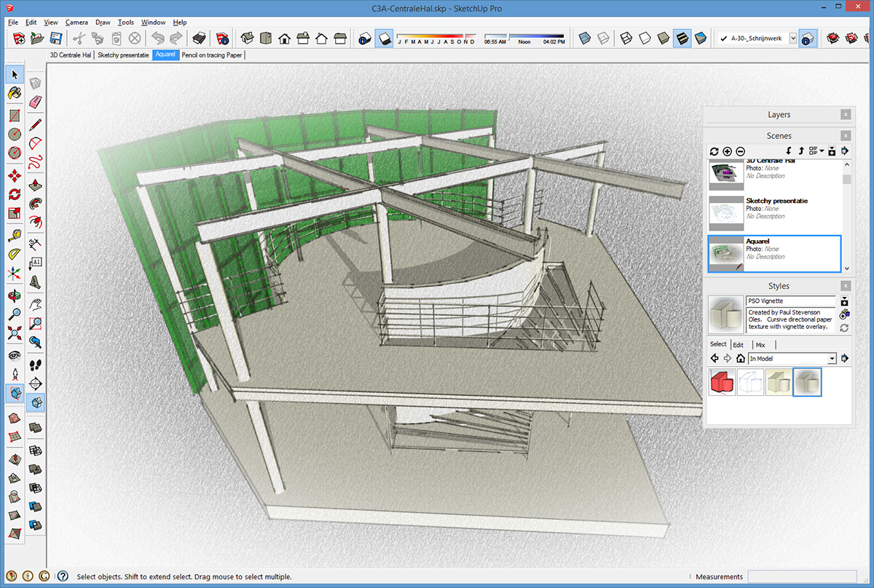Open the Tools menu
The width and height of the screenshot is (874, 588).
(x=126, y=23)
